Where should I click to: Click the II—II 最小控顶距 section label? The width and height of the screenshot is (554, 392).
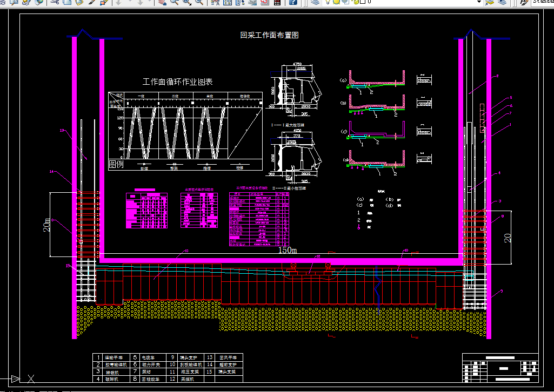coord(289,188)
